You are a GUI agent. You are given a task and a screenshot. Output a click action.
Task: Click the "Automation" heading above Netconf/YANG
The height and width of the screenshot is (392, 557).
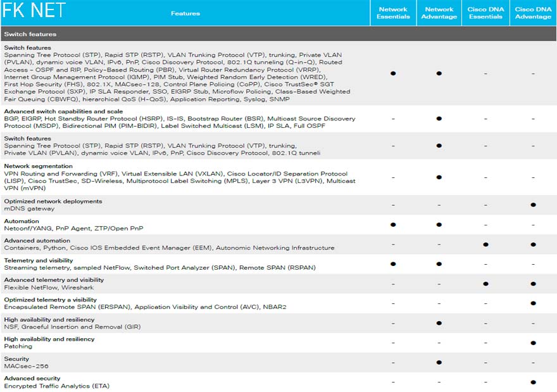point(22,221)
